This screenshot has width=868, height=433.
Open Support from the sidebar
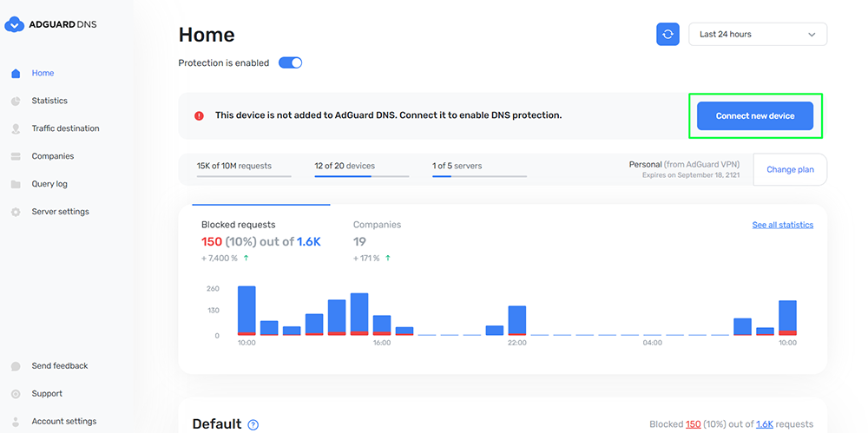(x=47, y=394)
